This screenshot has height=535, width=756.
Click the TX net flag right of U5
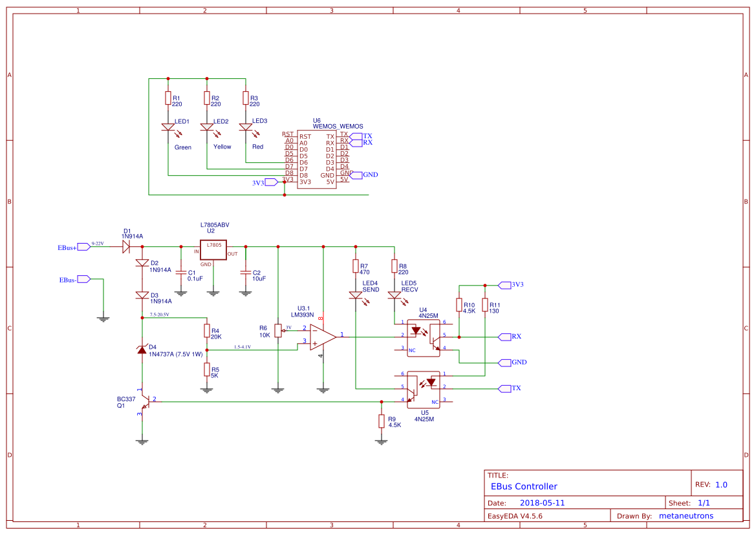coord(504,388)
